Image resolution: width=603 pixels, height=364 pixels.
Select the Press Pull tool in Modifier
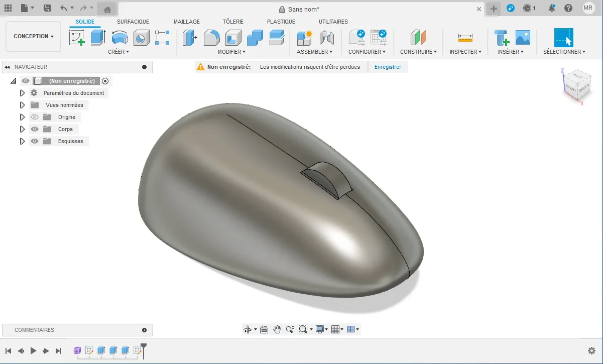click(x=190, y=38)
